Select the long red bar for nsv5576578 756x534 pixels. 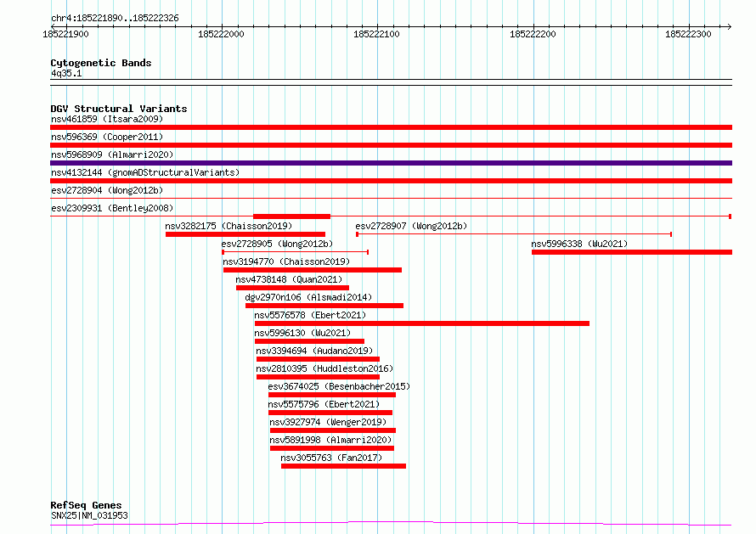click(x=422, y=323)
